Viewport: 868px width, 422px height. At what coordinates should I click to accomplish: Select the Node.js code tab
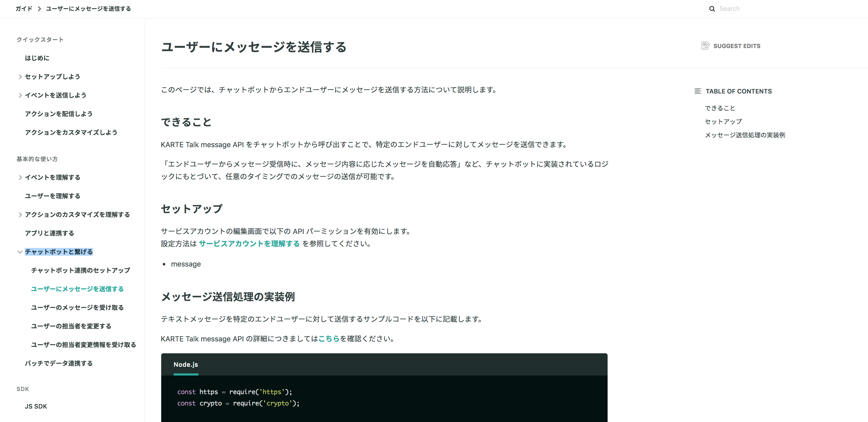pos(186,364)
